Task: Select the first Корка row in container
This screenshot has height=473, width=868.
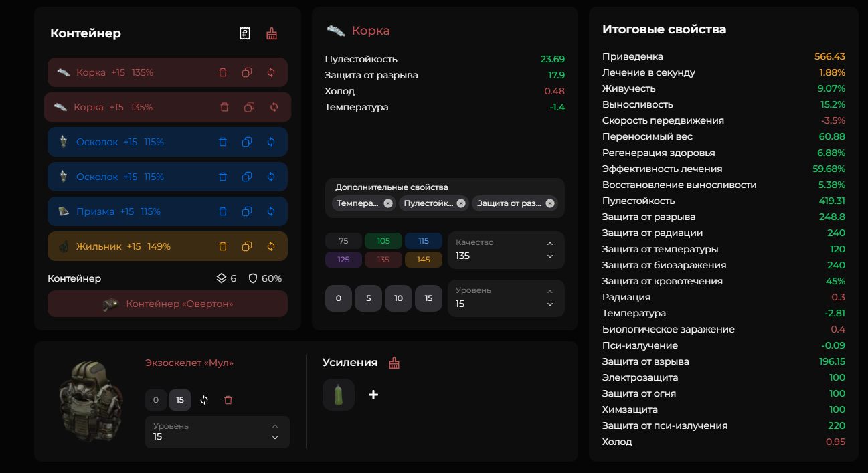Action: tap(167, 72)
